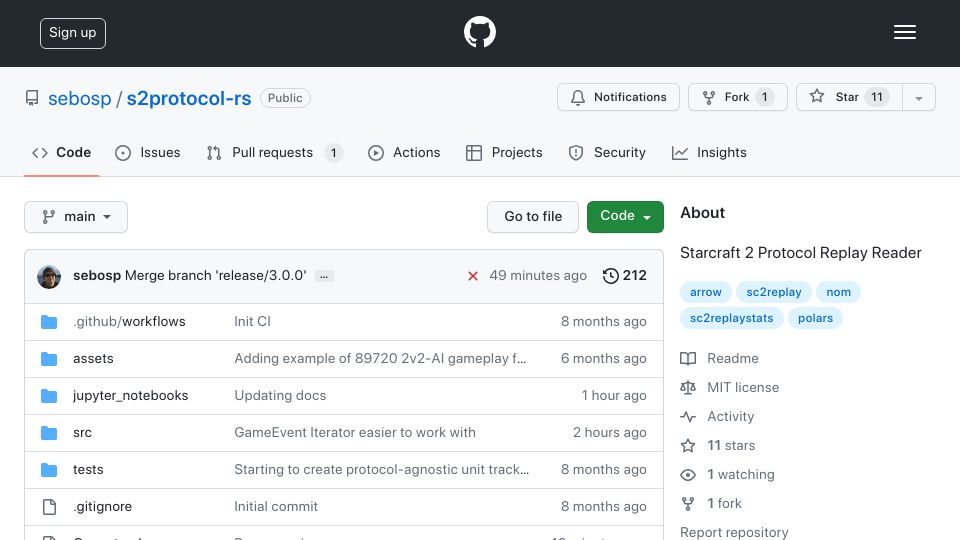Screen dimensions: 960x540
Task: Open the src folder
Action: (x=82, y=432)
